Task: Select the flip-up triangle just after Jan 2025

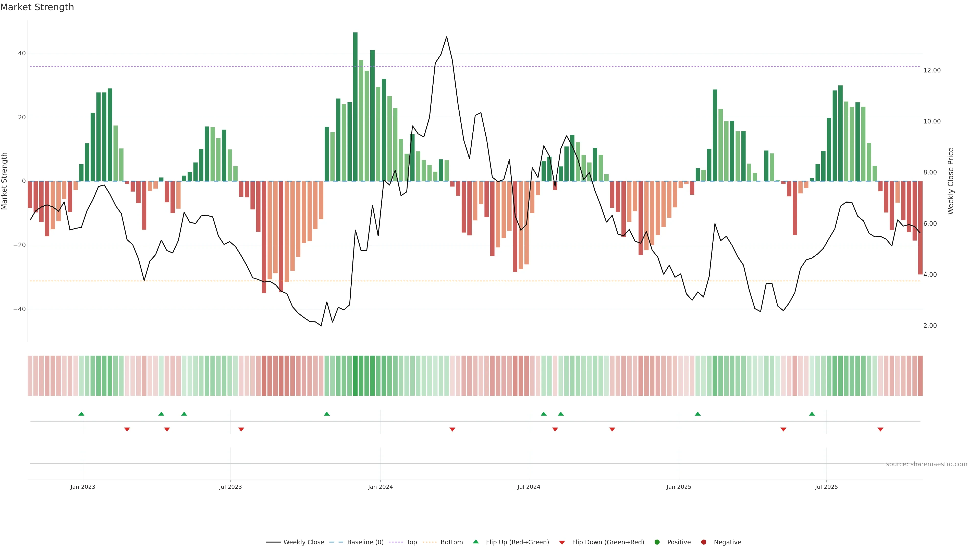Action: (697, 414)
